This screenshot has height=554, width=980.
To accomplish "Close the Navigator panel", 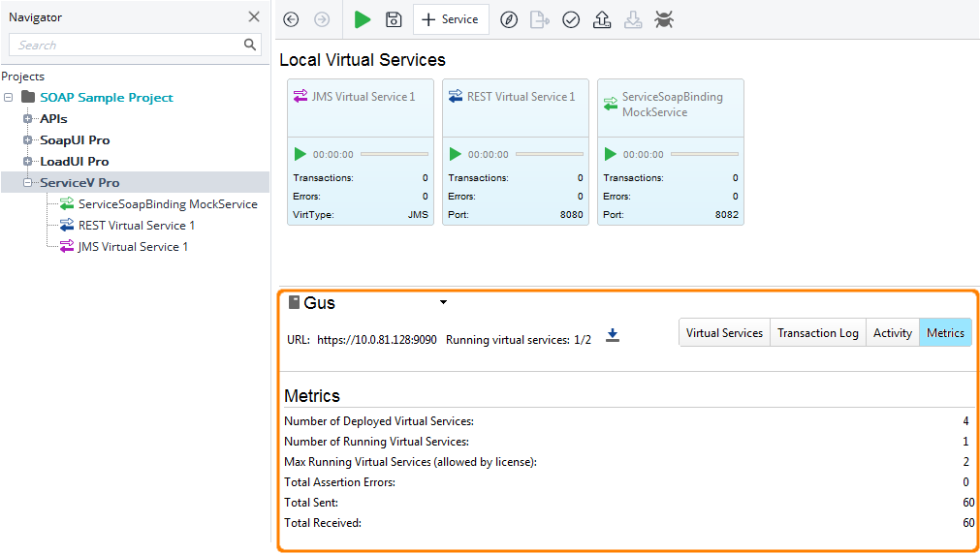I will point(254,16).
